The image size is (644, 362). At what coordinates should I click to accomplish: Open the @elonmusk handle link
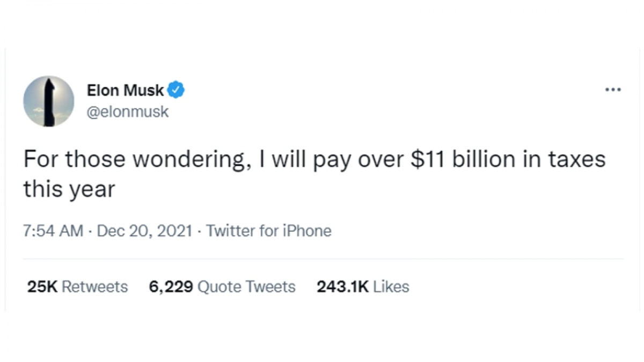[128, 112]
